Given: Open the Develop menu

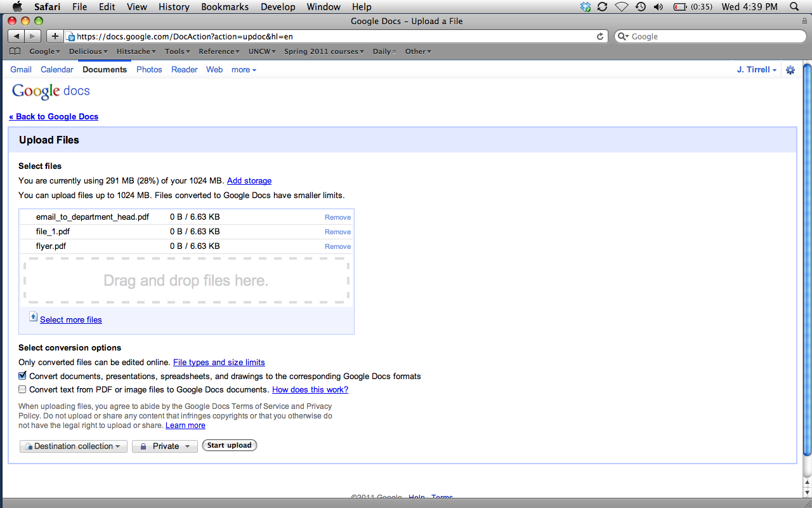Looking at the screenshot, I should pos(278,7).
